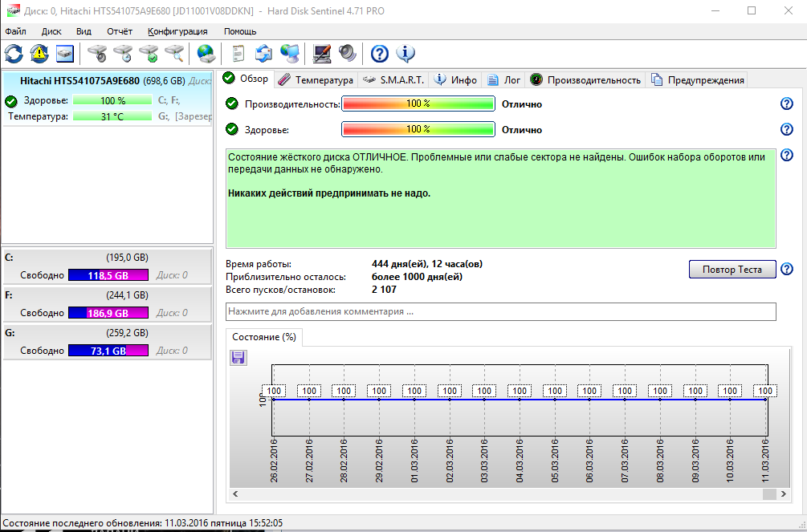This screenshot has width=807, height=532.
Task: Click help icon next to Производительность bar
Action: [x=786, y=104]
